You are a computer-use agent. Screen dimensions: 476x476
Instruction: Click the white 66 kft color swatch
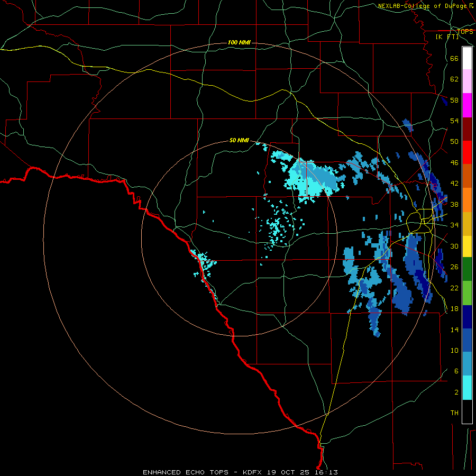(x=467, y=58)
